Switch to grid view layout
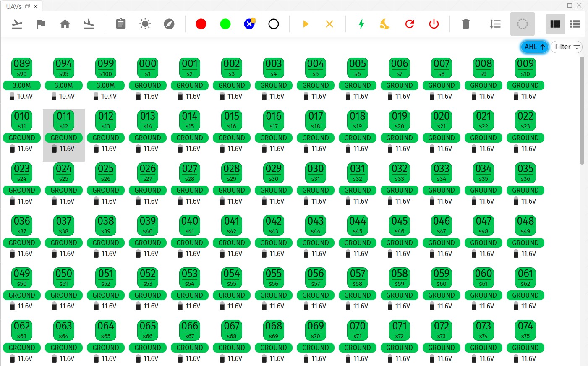The width and height of the screenshot is (588, 366). pyautogui.click(x=555, y=24)
